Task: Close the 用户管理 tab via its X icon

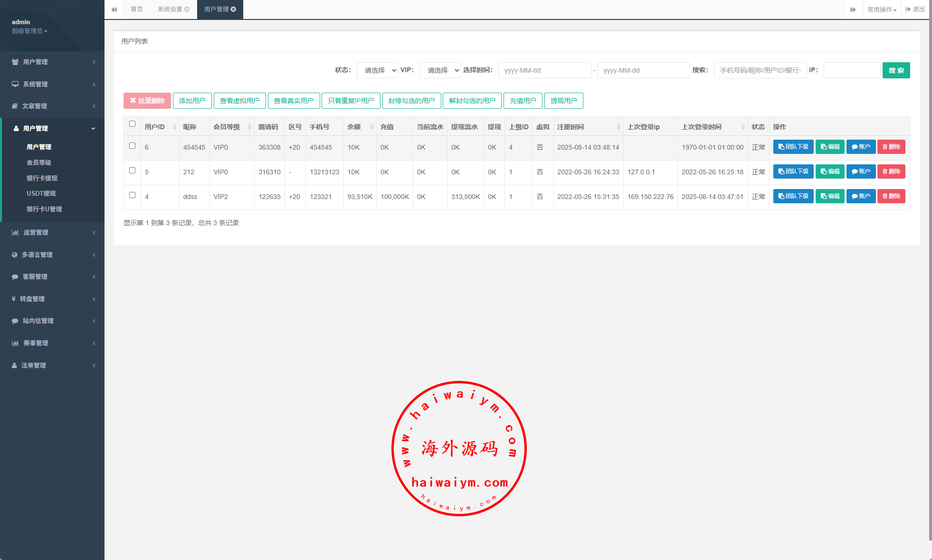Action: click(234, 9)
